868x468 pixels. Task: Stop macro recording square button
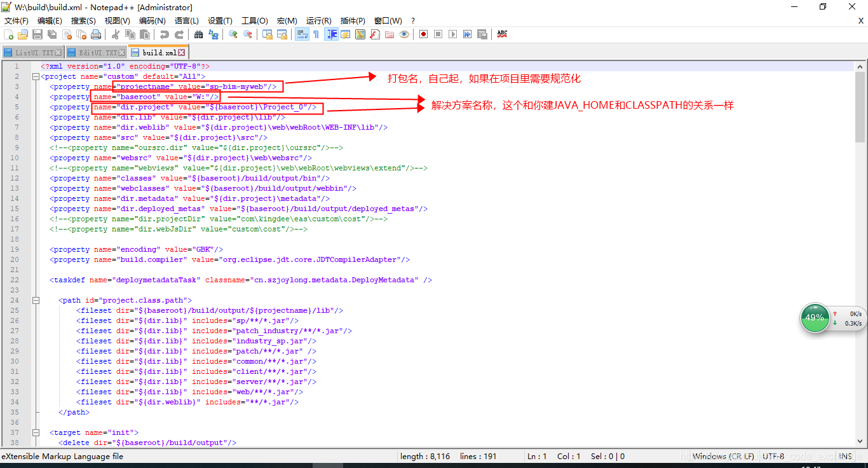pyautogui.click(x=438, y=34)
